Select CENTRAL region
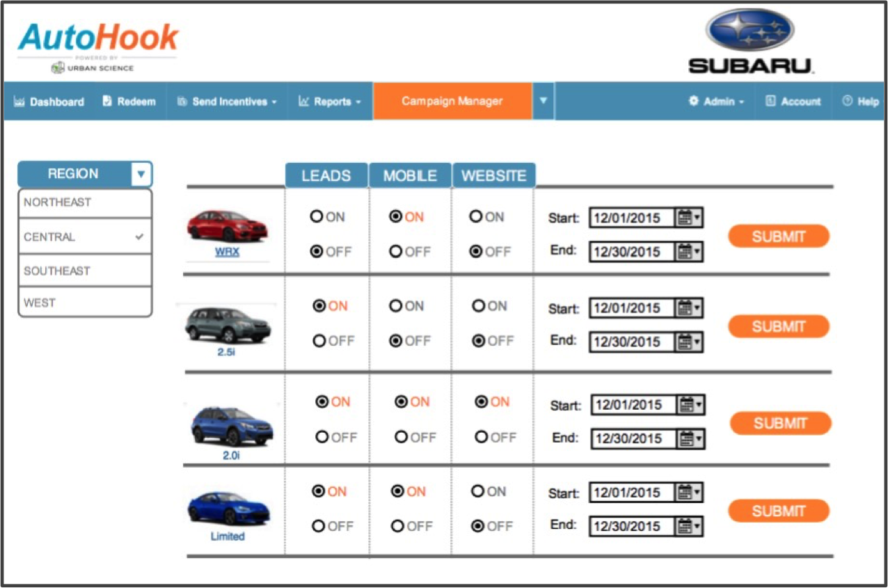 [x=85, y=237]
